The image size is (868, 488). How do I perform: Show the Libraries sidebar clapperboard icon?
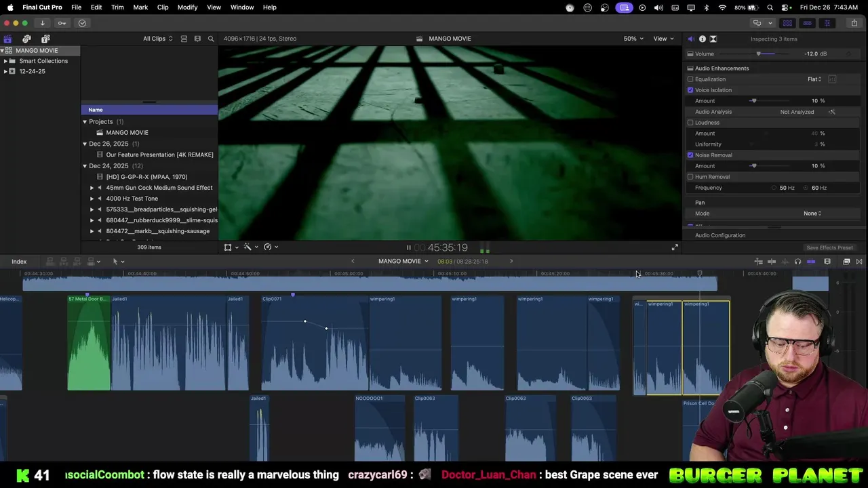pos(7,39)
